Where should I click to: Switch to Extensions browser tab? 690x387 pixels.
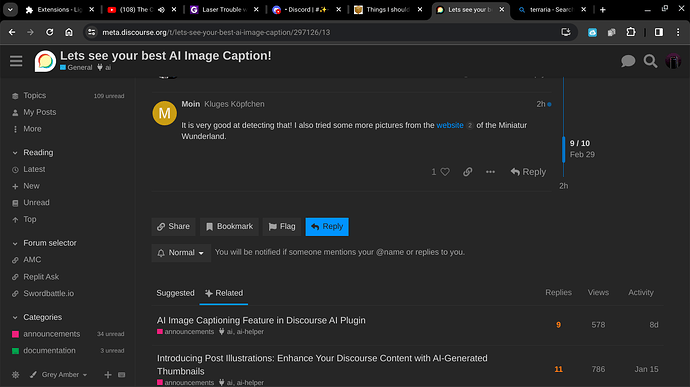point(59,10)
